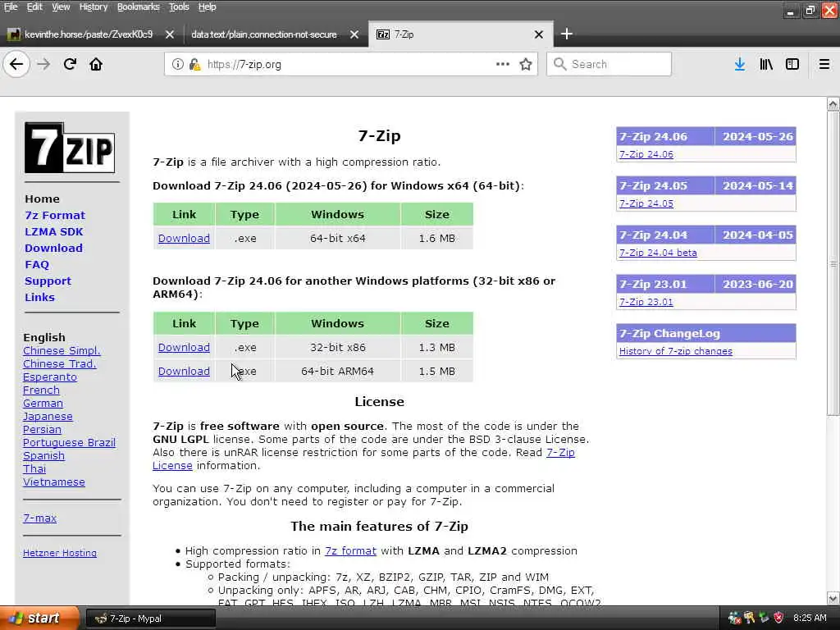This screenshot has height=630, width=840.
Task: Switch language to Chinese Trad.
Action: pyautogui.click(x=59, y=363)
